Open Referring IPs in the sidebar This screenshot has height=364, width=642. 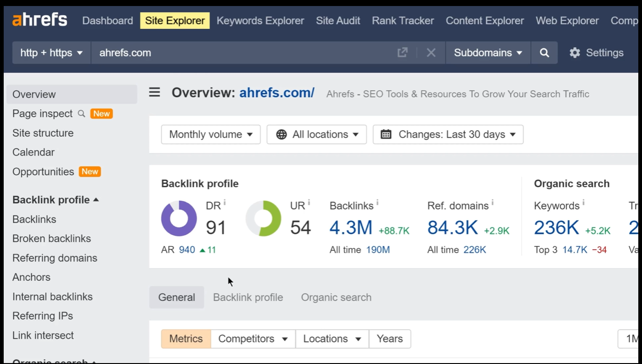point(43,316)
